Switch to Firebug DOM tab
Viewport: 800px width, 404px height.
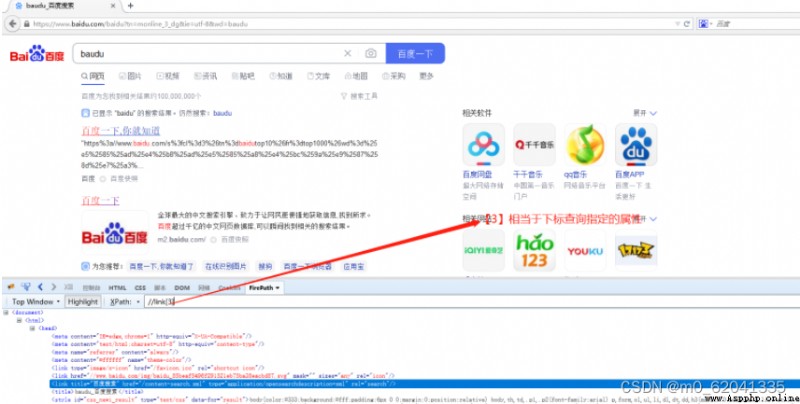[182, 288]
